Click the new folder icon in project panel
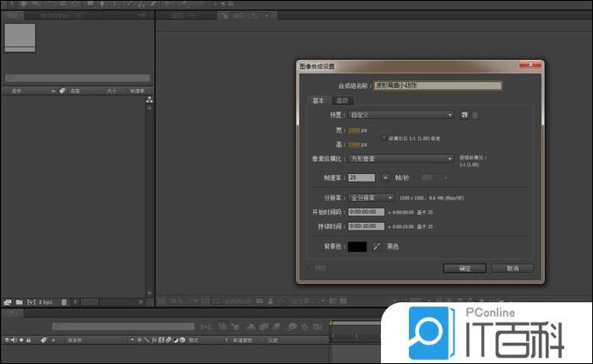593x364 pixels. [18, 301]
